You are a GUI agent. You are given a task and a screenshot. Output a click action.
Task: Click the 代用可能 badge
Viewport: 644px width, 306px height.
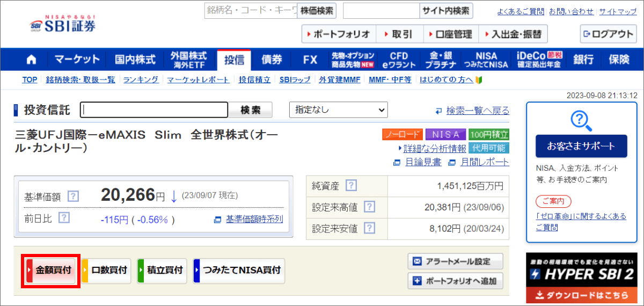click(488, 148)
